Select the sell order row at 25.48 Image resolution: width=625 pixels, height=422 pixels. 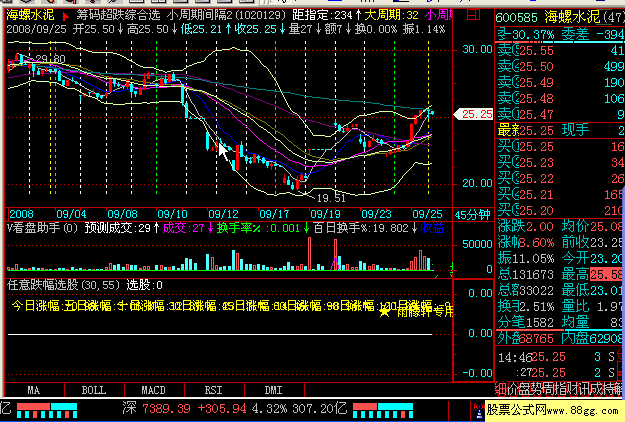(x=560, y=98)
